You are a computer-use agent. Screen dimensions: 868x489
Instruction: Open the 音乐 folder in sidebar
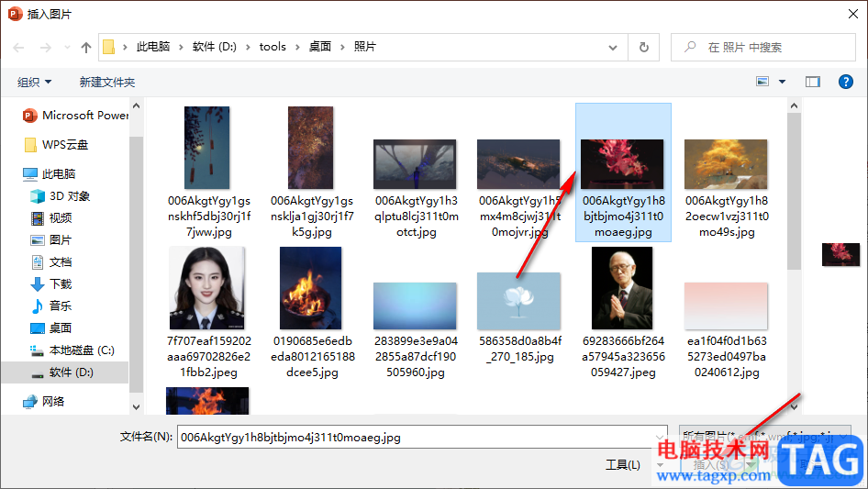tap(51, 306)
